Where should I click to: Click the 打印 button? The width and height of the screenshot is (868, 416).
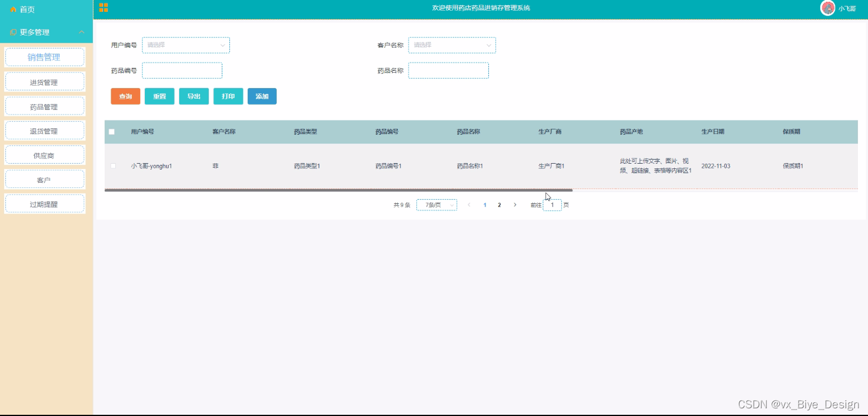(x=228, y=96)
